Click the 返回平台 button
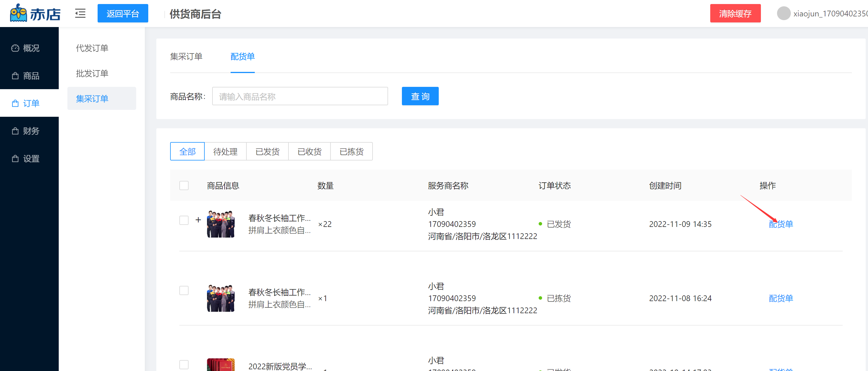 [x=123, y=14]
